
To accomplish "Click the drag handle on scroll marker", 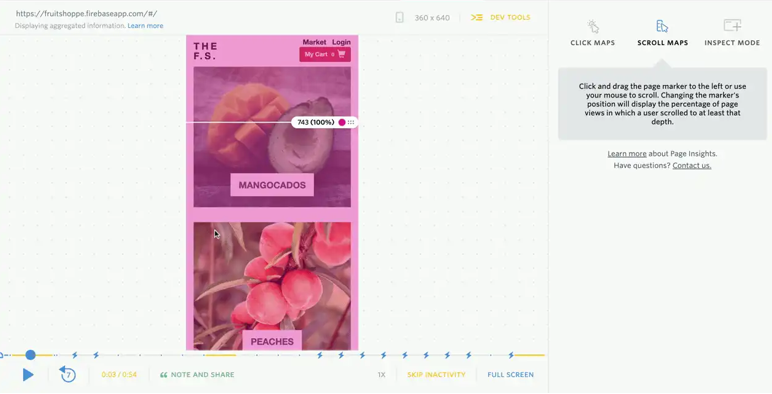I will tap(351, 122).
